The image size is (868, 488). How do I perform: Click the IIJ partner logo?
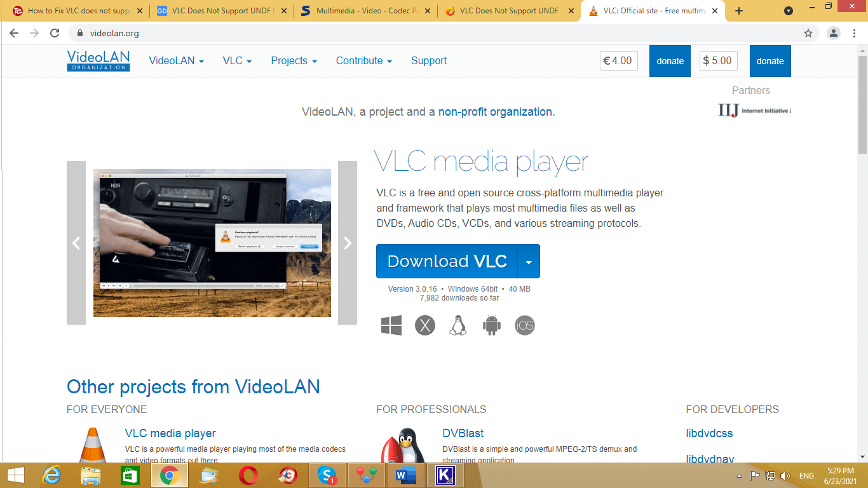[754, 111]
